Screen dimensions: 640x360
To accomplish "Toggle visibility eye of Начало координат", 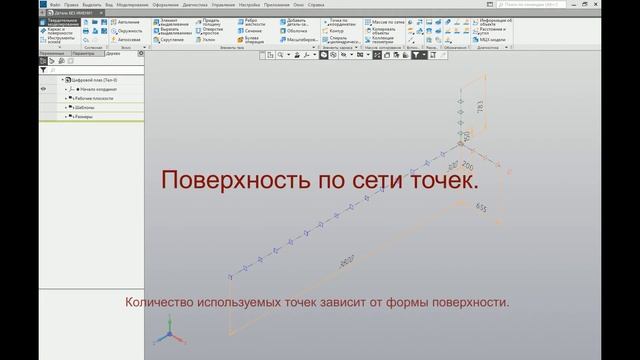I will pyautogui.click(x=43, y=89).
